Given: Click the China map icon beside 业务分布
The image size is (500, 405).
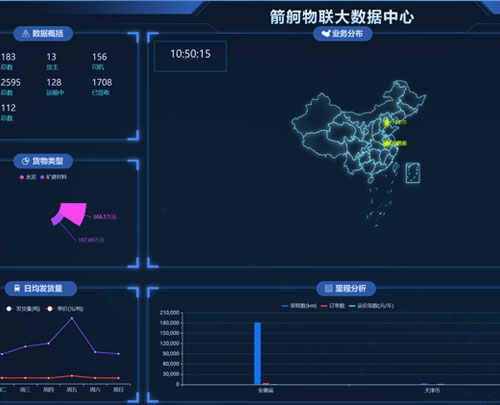Looking at the screenshot, I should pyautogui.click(x=326, y=33).
